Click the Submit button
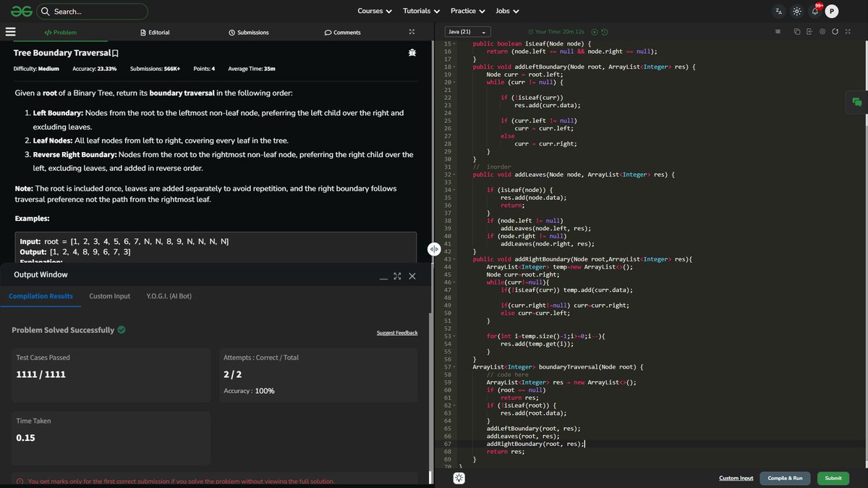 coord(833,478)
